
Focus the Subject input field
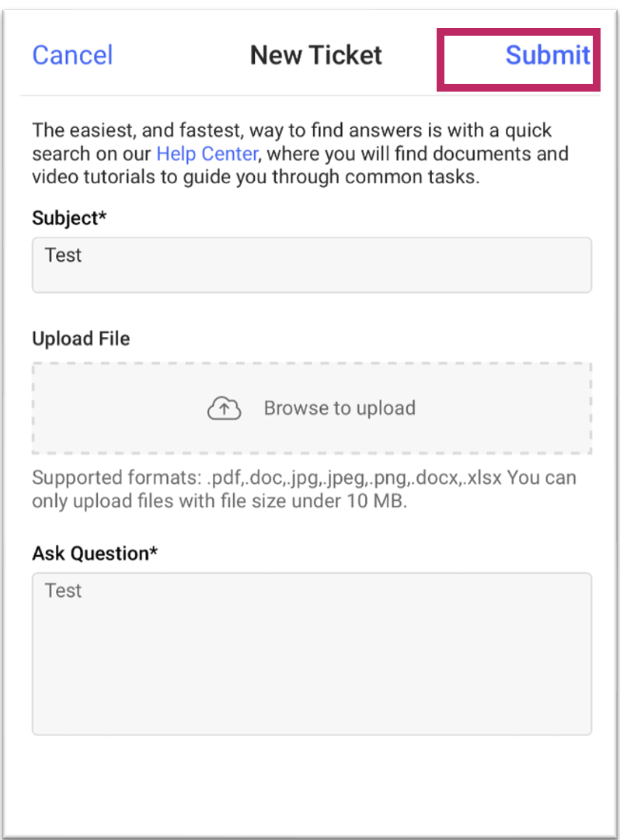(312, 266)
